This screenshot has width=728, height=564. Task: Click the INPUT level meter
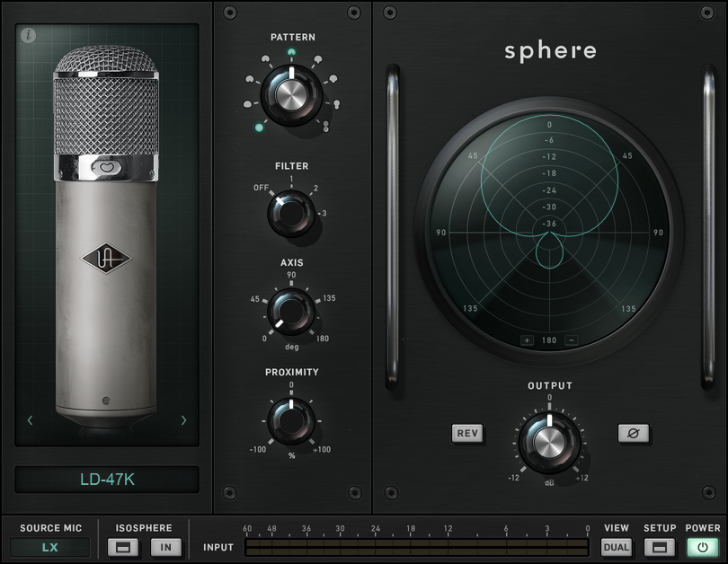coord(416,547)
